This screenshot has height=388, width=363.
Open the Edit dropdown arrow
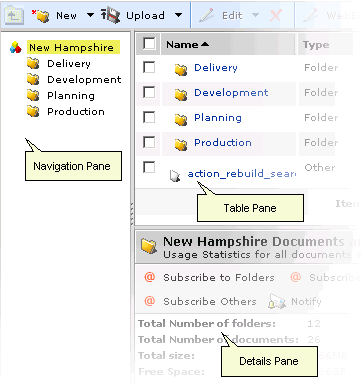pyautogui.click(x=255, y=15)
